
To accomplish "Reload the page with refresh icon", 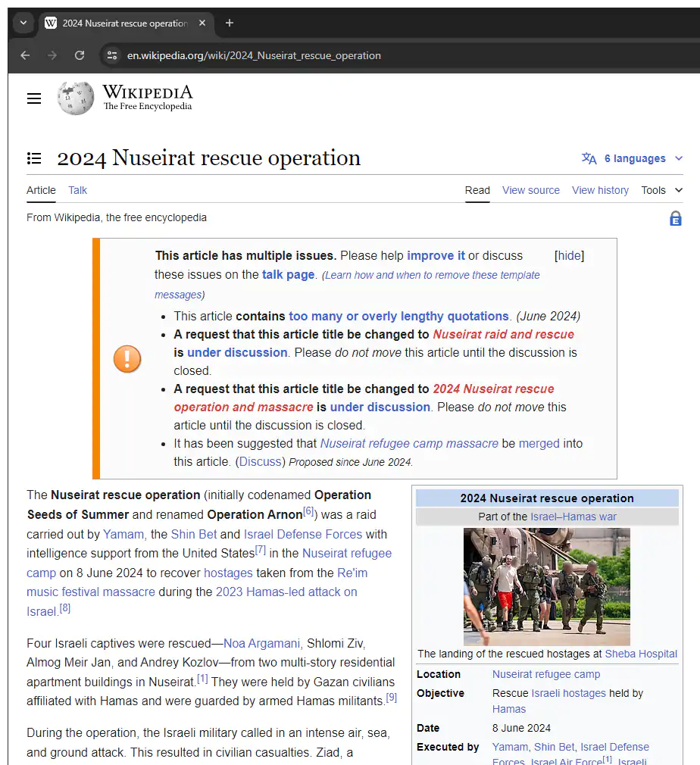I will point(80,55).
